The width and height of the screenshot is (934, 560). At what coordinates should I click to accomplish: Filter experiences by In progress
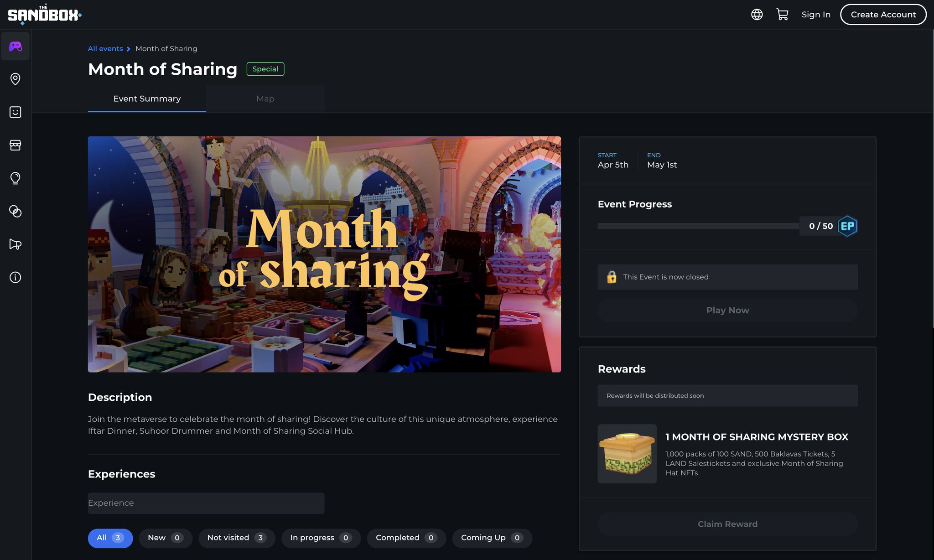321,538
